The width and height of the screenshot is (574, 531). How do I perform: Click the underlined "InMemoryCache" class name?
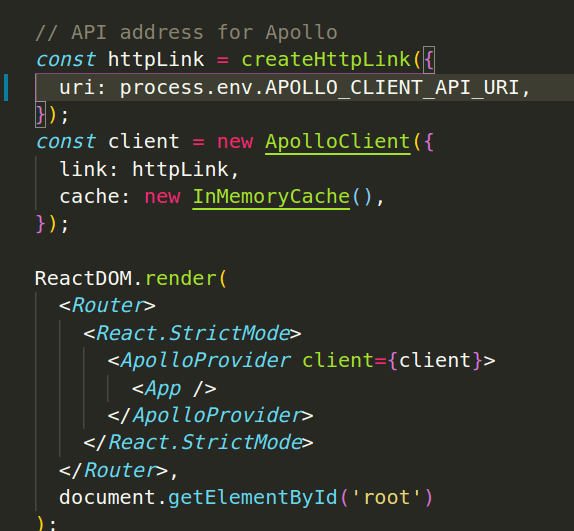pos(271,197)
